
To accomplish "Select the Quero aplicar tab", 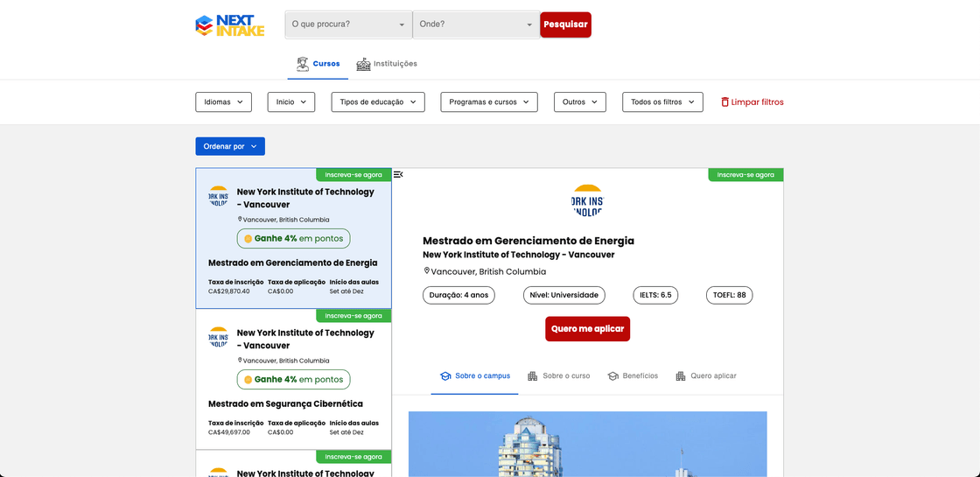I will [706, 375].
